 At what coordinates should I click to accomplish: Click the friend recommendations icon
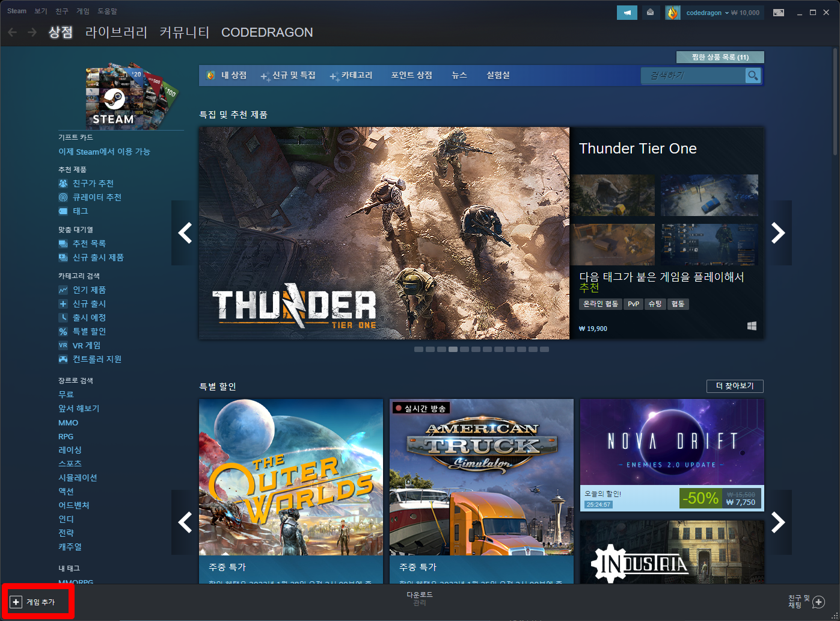(63, 184)
